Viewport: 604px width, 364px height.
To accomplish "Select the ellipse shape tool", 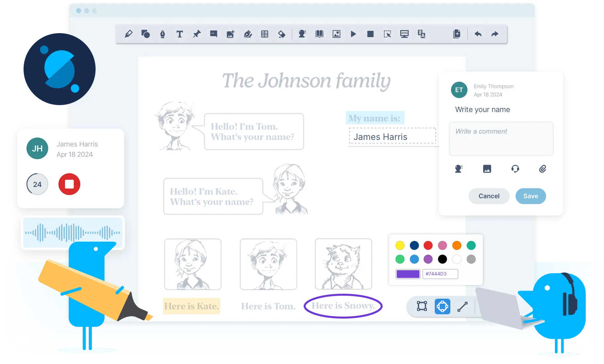I will click(442, 306).
